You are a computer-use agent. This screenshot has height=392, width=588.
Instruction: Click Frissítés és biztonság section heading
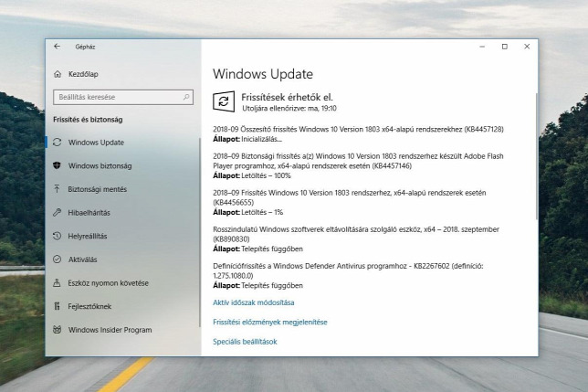pyautogui.click(x=88, y=120)
